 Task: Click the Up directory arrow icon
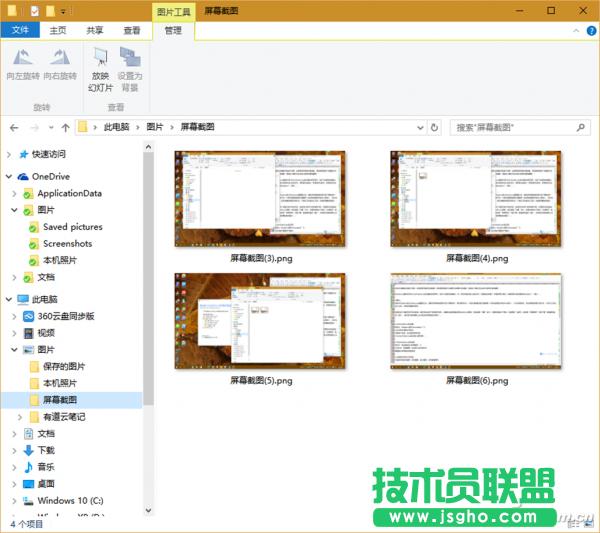pyautogui.click(x=66, y=128)
